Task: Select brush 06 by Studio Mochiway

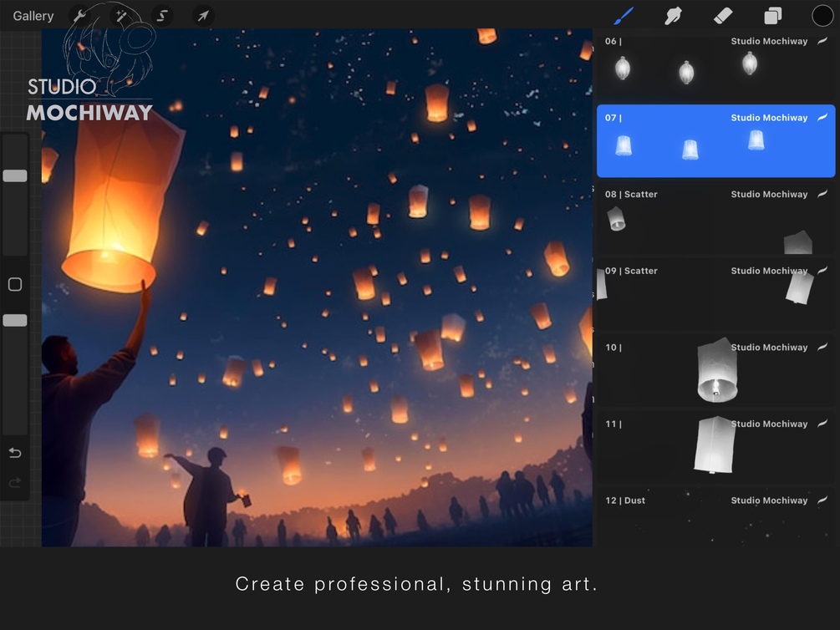Action: (716, 64)
